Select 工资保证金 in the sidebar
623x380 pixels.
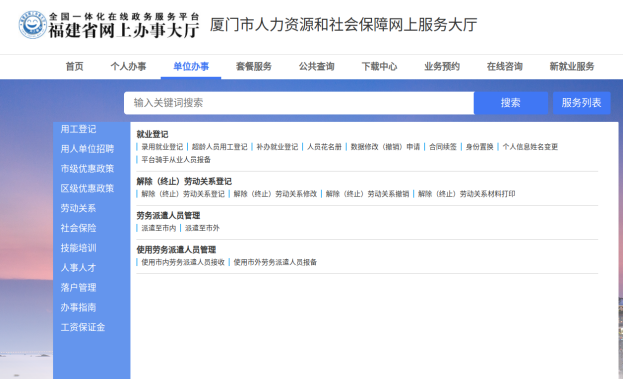tap(83, 328)
